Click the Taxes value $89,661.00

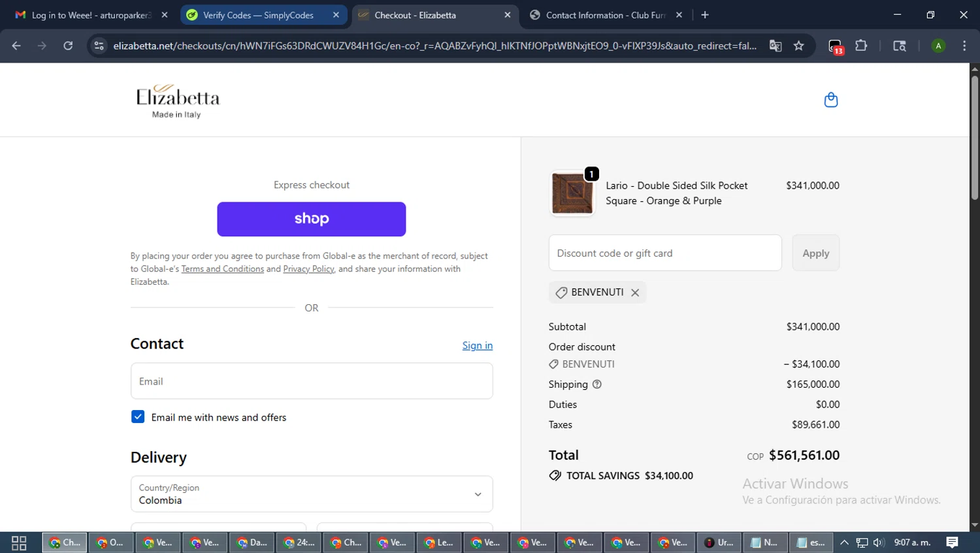(x=816, y=425)
